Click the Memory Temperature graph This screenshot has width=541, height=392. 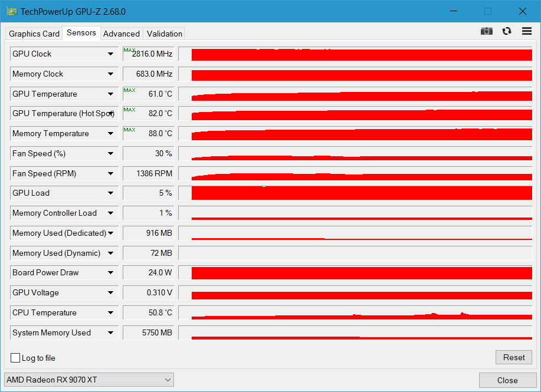[x=355, y=133]
